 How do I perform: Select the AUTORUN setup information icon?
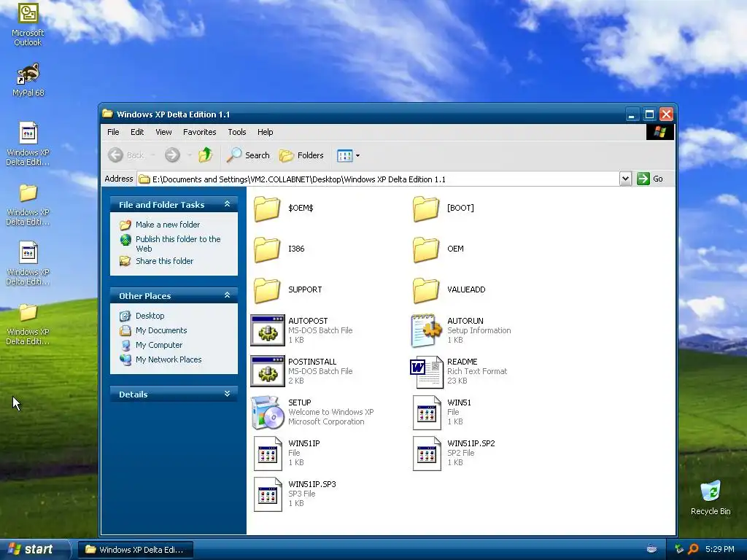(x=426, y=330)
